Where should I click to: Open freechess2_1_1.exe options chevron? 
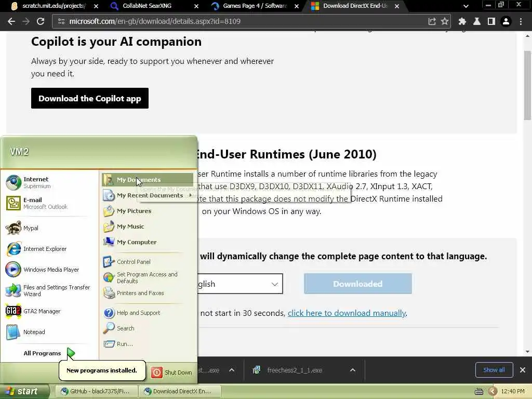pos(353,370)
